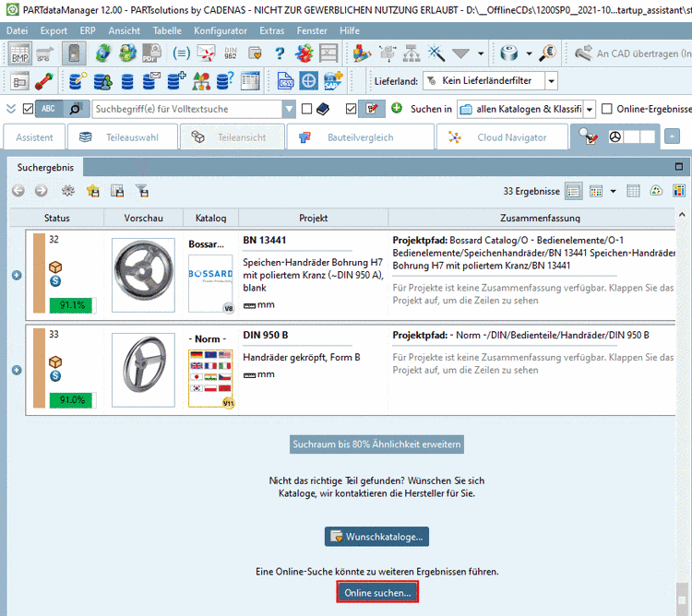Click the DIN 962 icon
Screen dimensions: 692x616
point(231,53)
